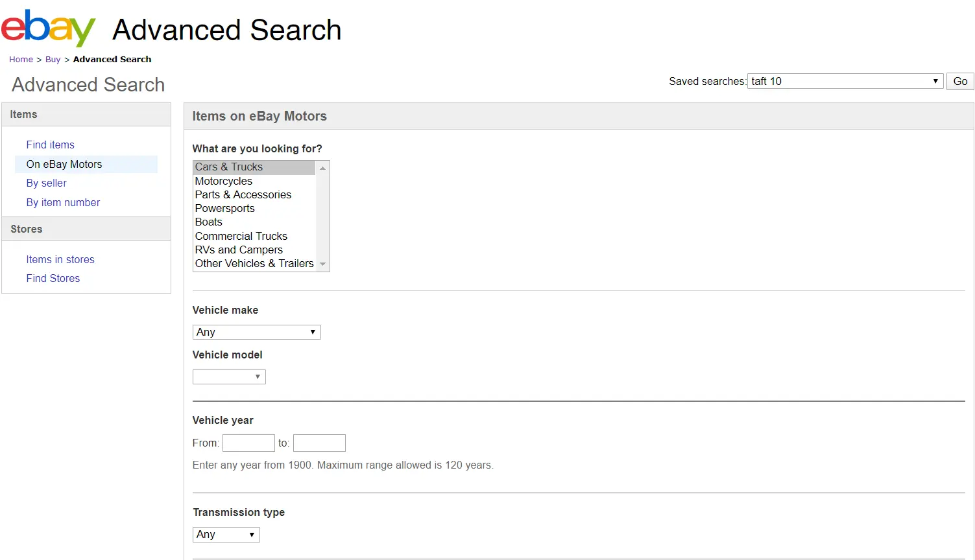Go to Home breadcrumb link
Viewport: 975px width, 560px height.
(x=21, y=59)
